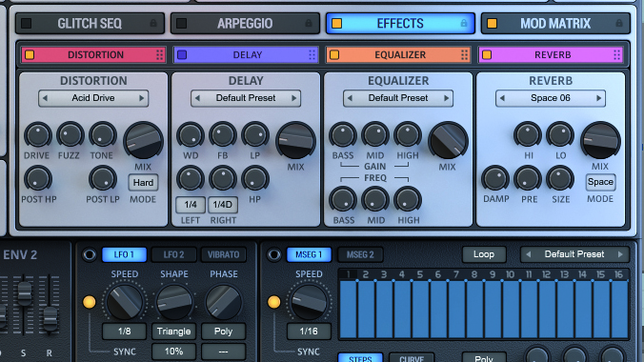
Task: Grab the Delay header reorder handle
Action: pos(312,54)
